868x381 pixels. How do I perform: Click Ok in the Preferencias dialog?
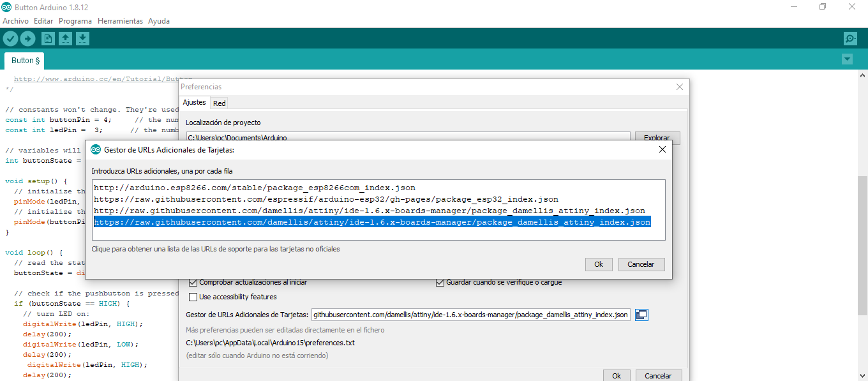coord(617,376)
